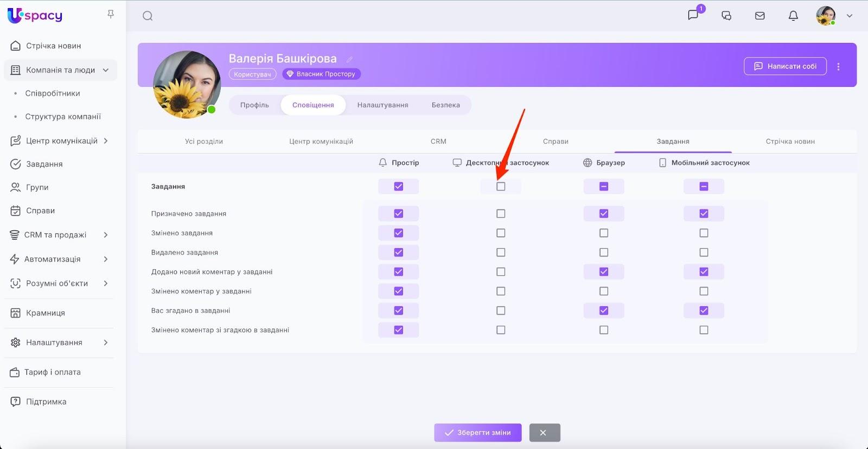Open the mail envelope icon in header
The height and width of the screenshot is (449, 868).
759,16
